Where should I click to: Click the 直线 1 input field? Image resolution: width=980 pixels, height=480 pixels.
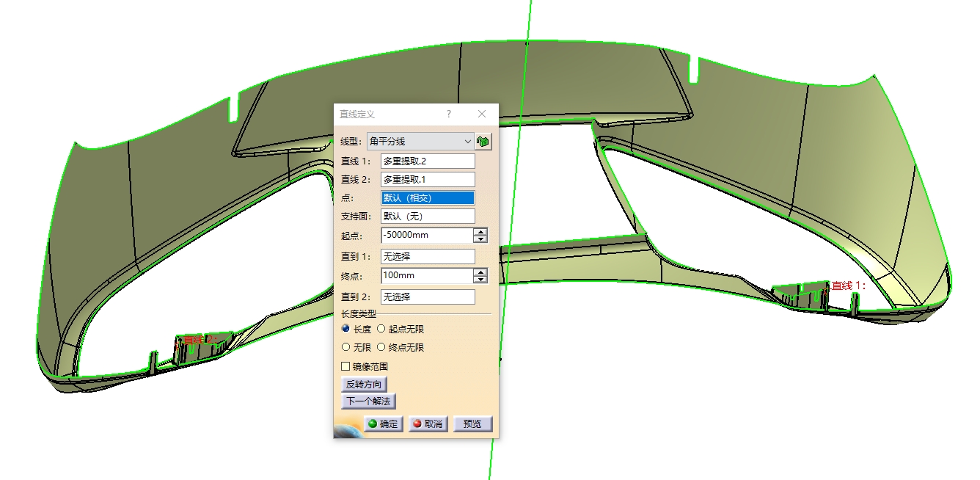(428, 161)
